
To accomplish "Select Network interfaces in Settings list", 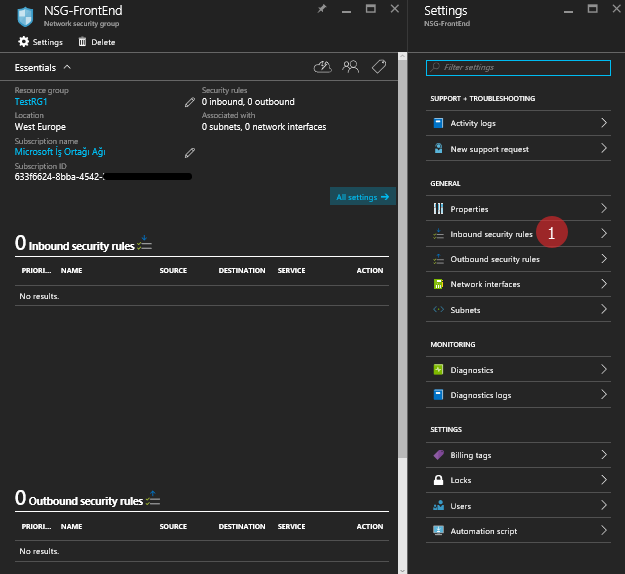I will pos(485,284).
